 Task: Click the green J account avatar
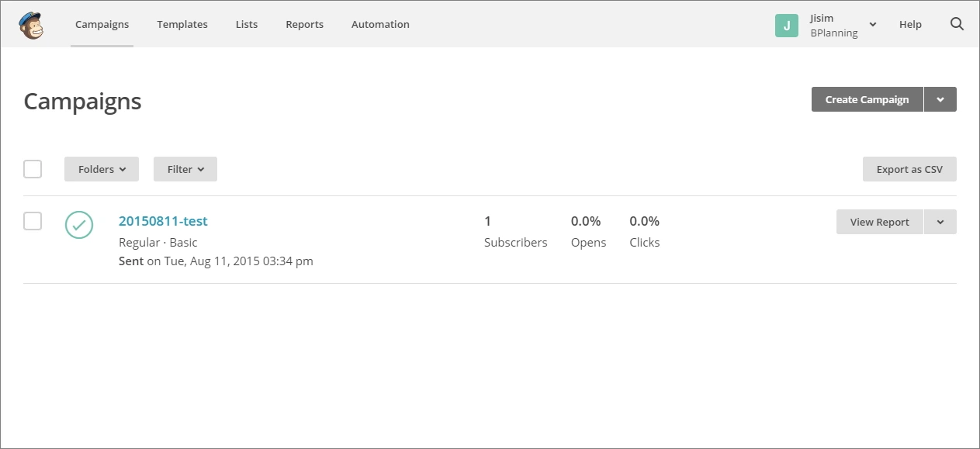tap(786, 26)
